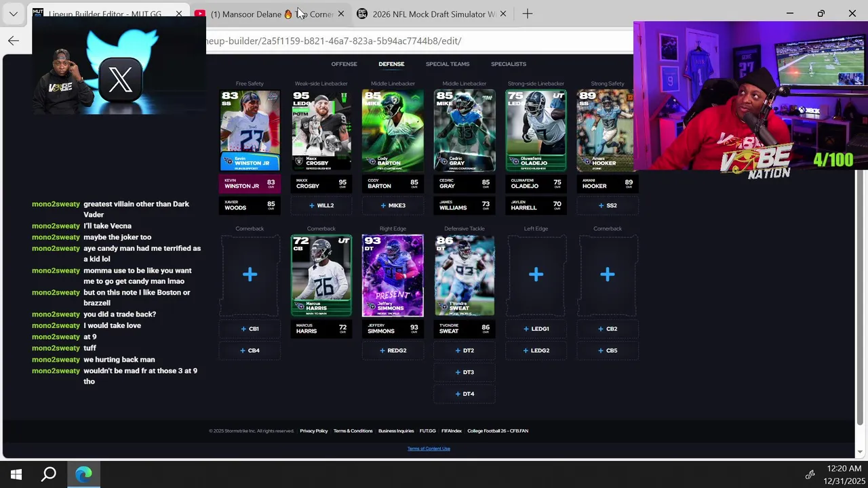The height and width of the screenshot is (488, 868).
Task: Open Kevin Winston Jr free safety card
Action: point(250,130)
